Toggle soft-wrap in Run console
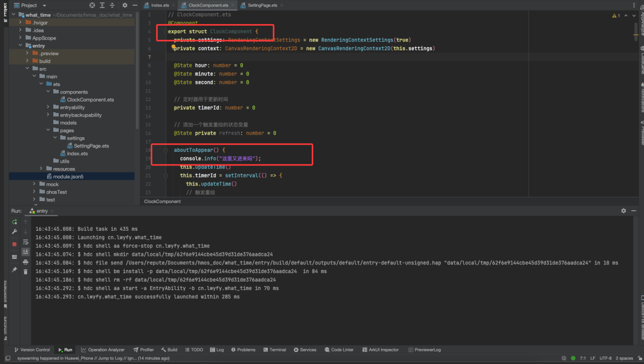The image size is (644, 364). [26, 242]
